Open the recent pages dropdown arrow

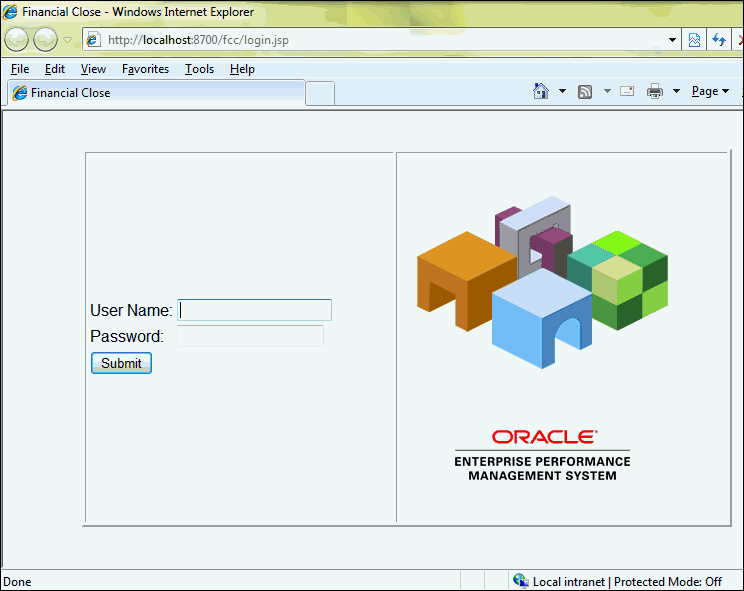click(67, 40)
